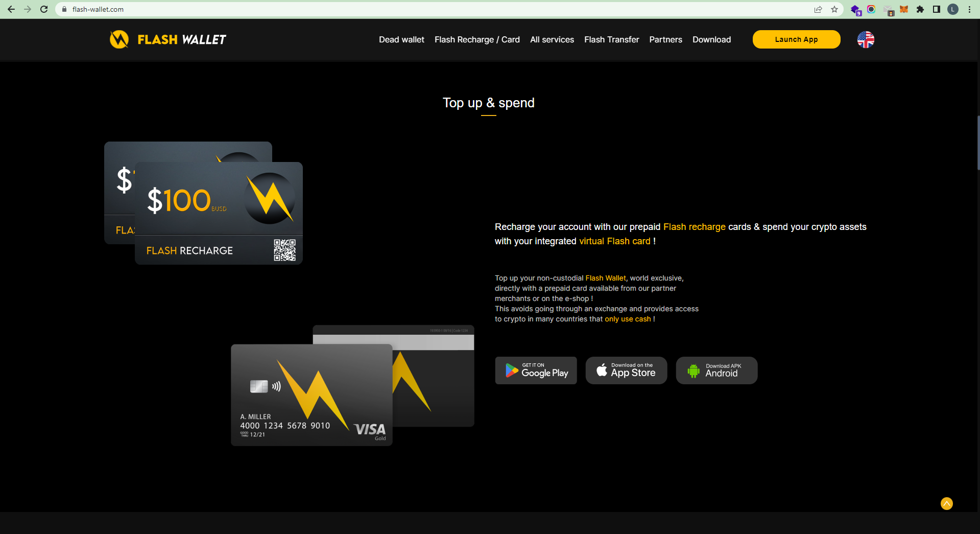This screenshot has height=534, width=980.
Task: Click the page vertical scrollbar
Action: coord(977,143)
